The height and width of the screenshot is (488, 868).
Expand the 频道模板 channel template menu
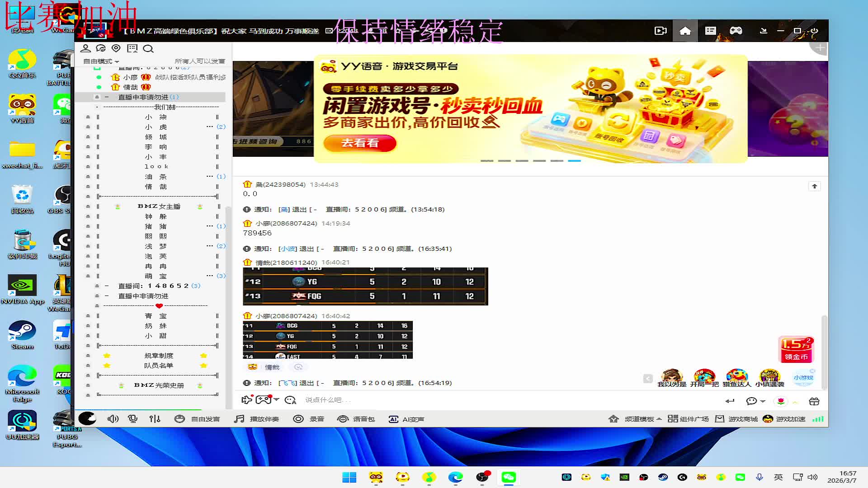[639, 419]
